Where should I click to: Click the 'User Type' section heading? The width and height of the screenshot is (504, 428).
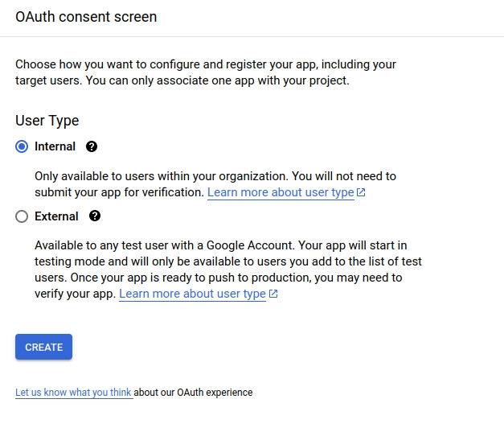47,121
